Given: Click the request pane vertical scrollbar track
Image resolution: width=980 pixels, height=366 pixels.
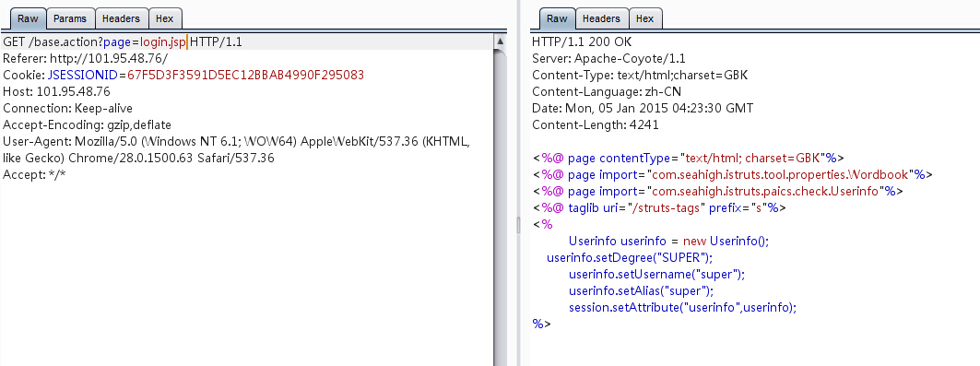Looking at the screenshot, I should coord(500,207).
